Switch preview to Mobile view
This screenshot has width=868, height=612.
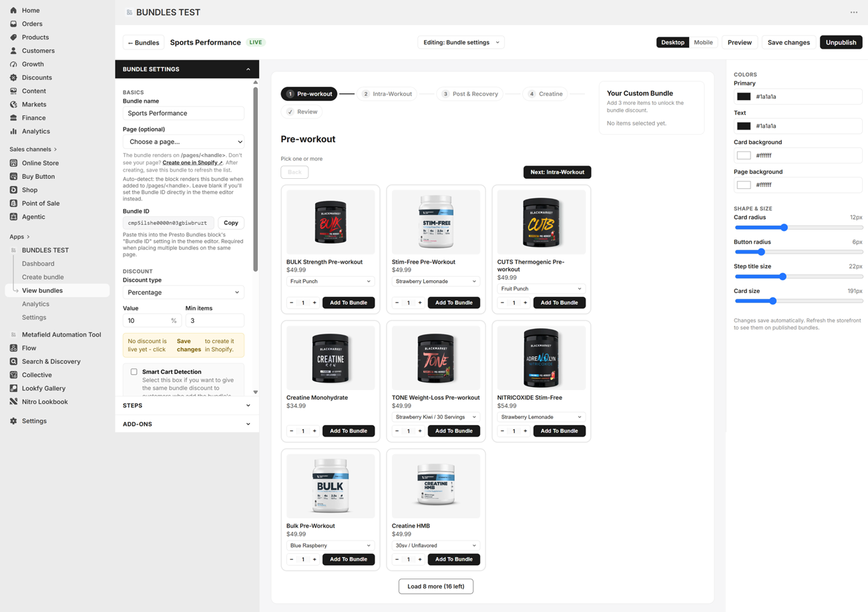click(703, 42)
